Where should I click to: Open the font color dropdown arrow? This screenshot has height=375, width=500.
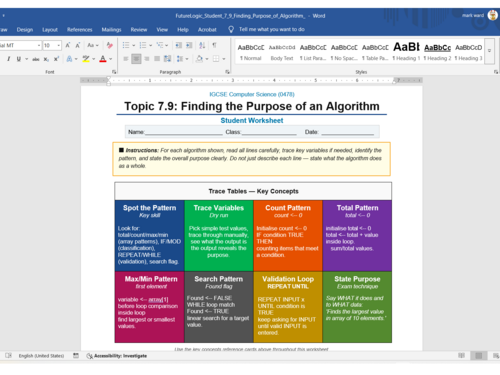click(111, 59)
